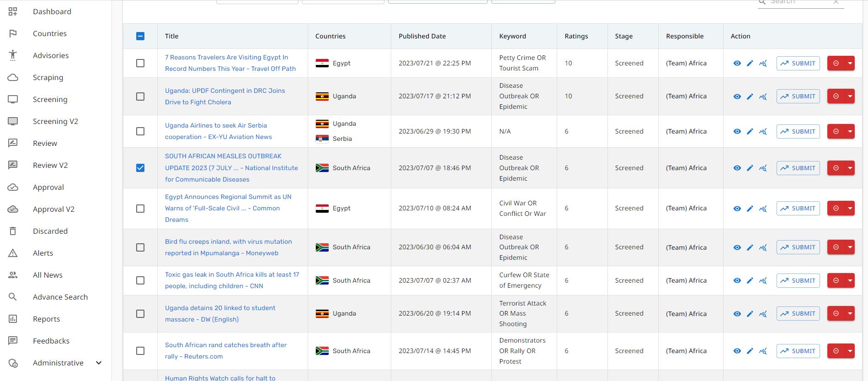Click the eye view icon for the Egypt travelers article
Image resolution: width=868 pixels, height=381 pixels.
pyautogui.click(x=737, y=63)
